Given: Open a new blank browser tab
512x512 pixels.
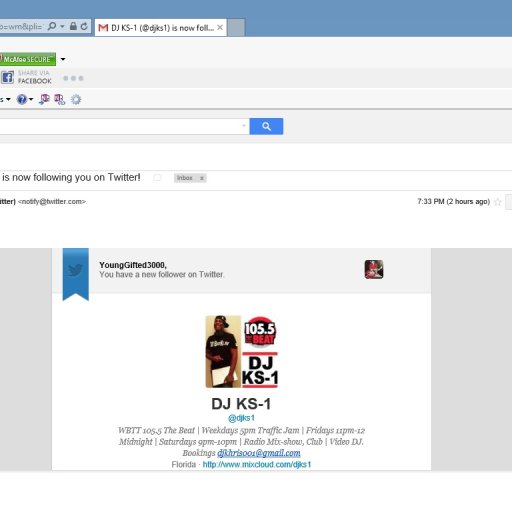Looking at the screenshot, I should (x=236, y=28).
